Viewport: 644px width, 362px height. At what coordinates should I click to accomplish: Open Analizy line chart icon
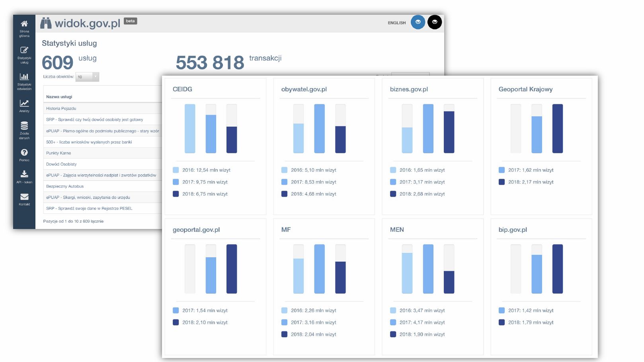click(x=24, y=103)
